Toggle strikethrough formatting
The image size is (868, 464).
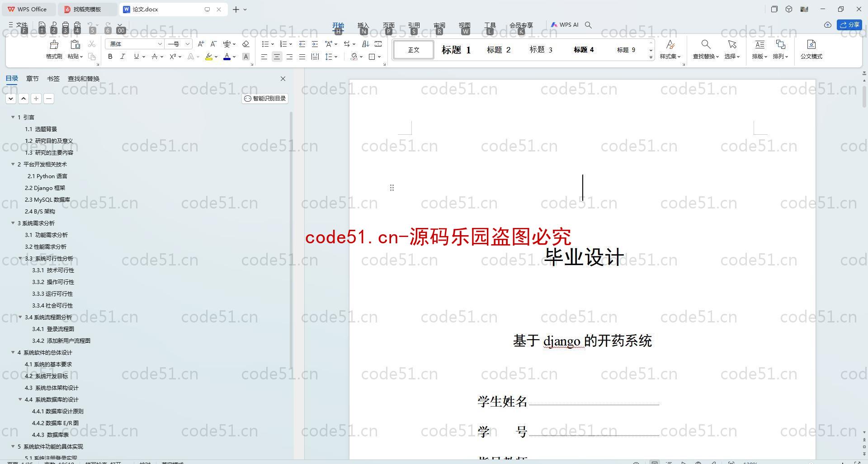155,57
